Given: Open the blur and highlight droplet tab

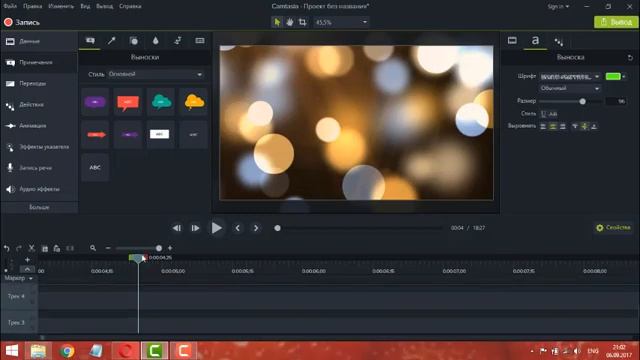Looking at the screenshot, I should (156, 40).
